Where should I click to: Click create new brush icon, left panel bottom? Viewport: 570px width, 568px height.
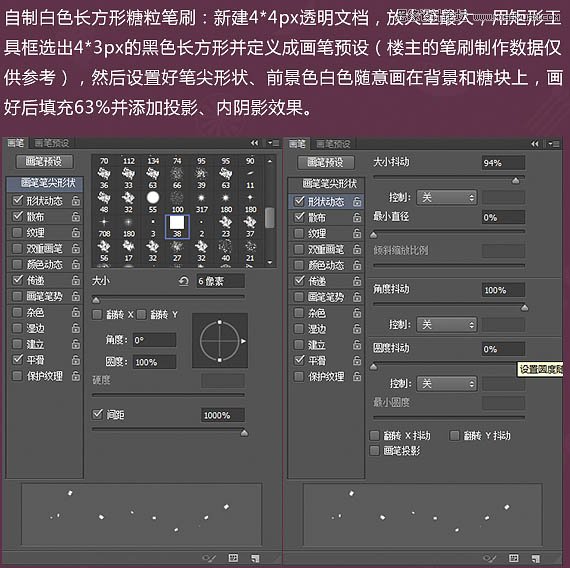[255, 558]
